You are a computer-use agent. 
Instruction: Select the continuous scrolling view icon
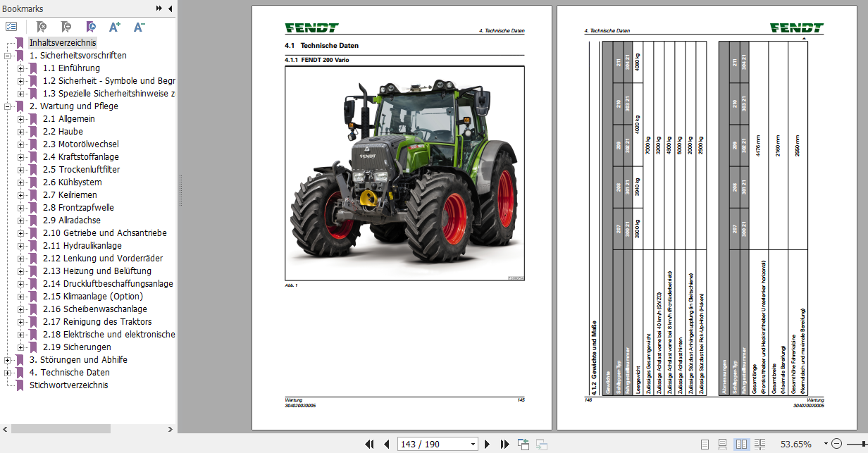coord(722,444)
